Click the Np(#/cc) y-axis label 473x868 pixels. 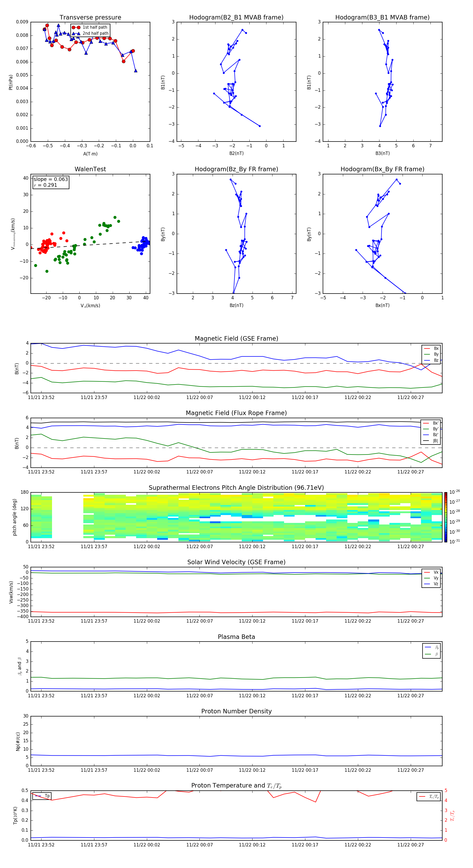[x=18, y=741]
